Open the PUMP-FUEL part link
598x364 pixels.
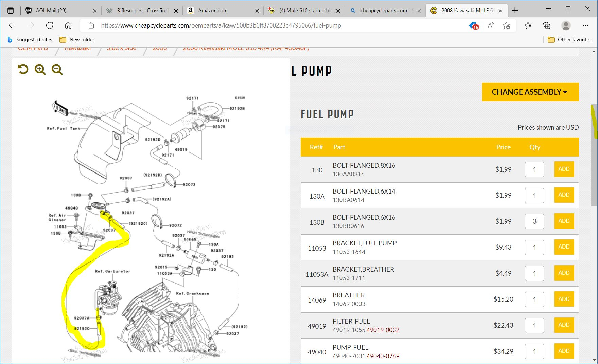pyautogui.click(x=350, y=347)
